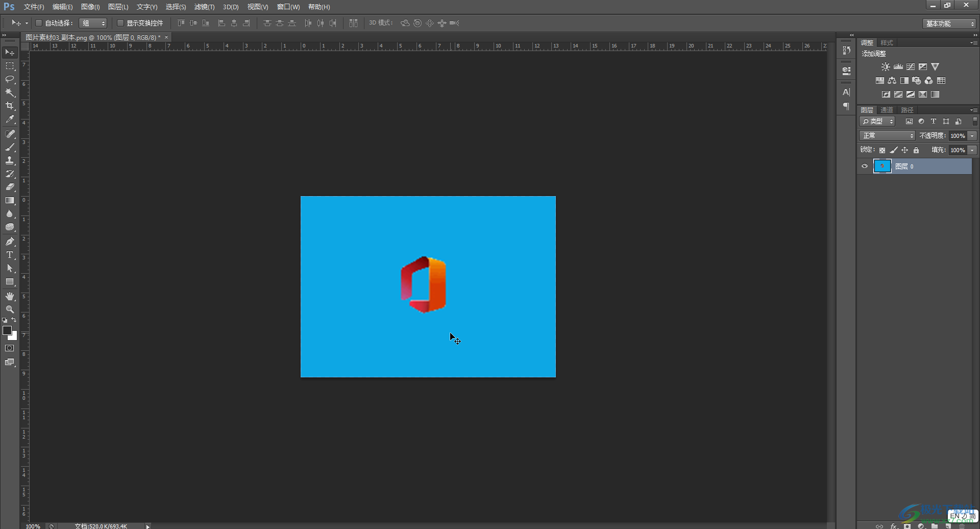
Task: Add a Photo Filter adjustment
Action: 917,81
